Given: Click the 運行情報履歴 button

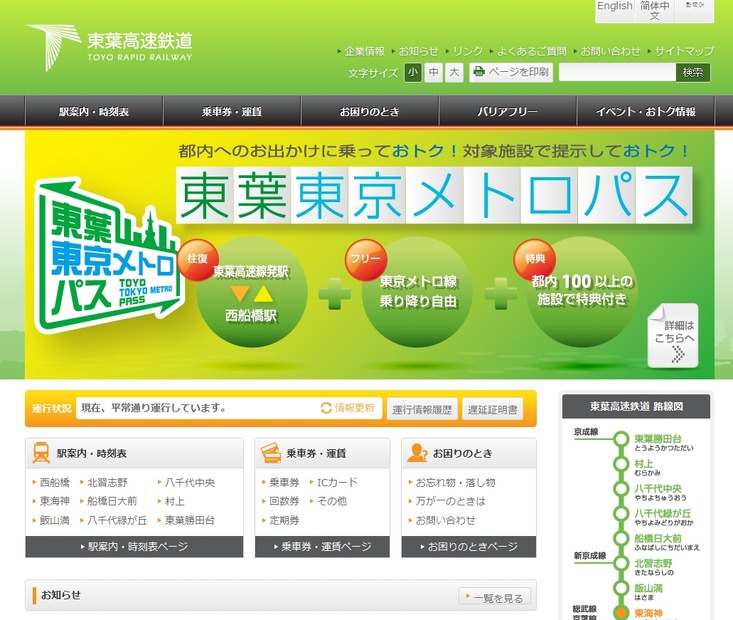Looking at the screenshot, I should click(422, 410).
